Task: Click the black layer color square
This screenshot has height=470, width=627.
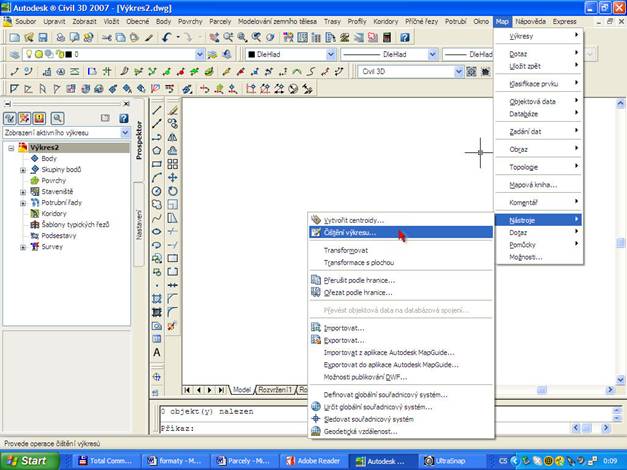Action: pyautogui.click(x=68, y=54)
